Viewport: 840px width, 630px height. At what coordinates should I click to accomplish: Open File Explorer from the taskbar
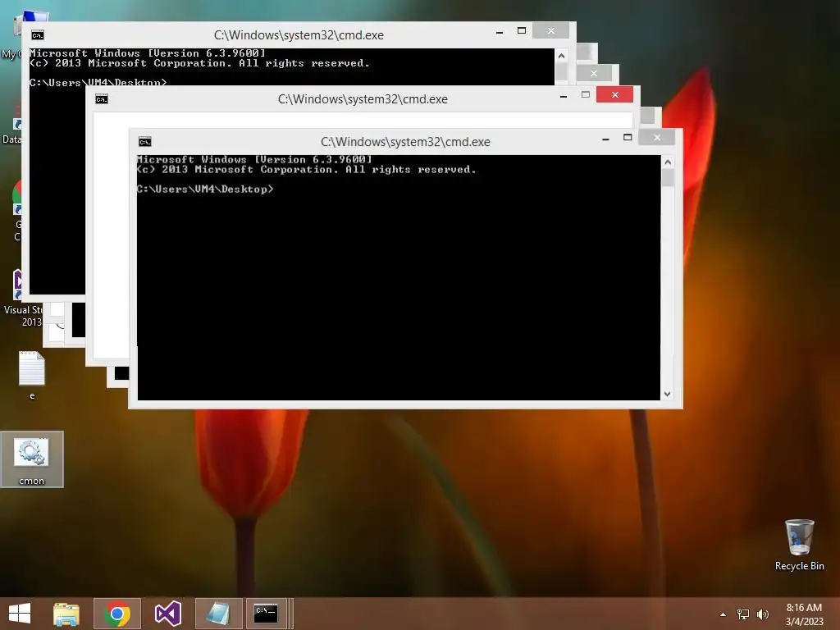tap(66, 614)
